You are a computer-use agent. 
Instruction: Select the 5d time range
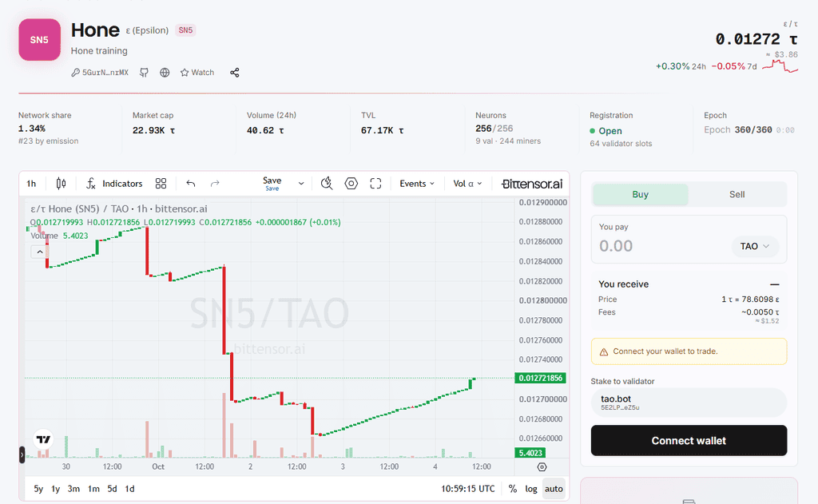pyautogui.click(x=112, y=489)
